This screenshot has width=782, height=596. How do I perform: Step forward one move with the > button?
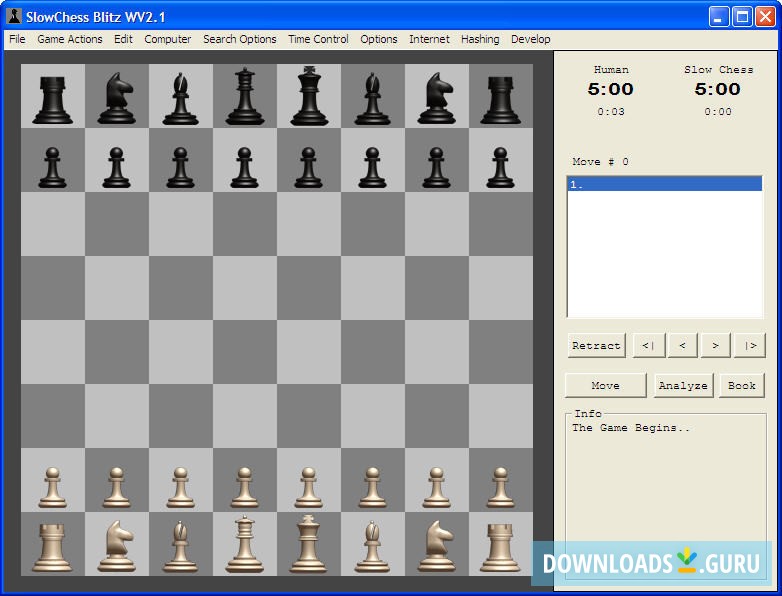point(715,345)
